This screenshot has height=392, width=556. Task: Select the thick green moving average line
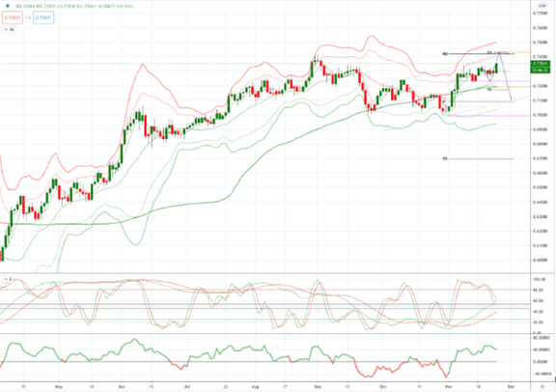[x=248, y=170]
